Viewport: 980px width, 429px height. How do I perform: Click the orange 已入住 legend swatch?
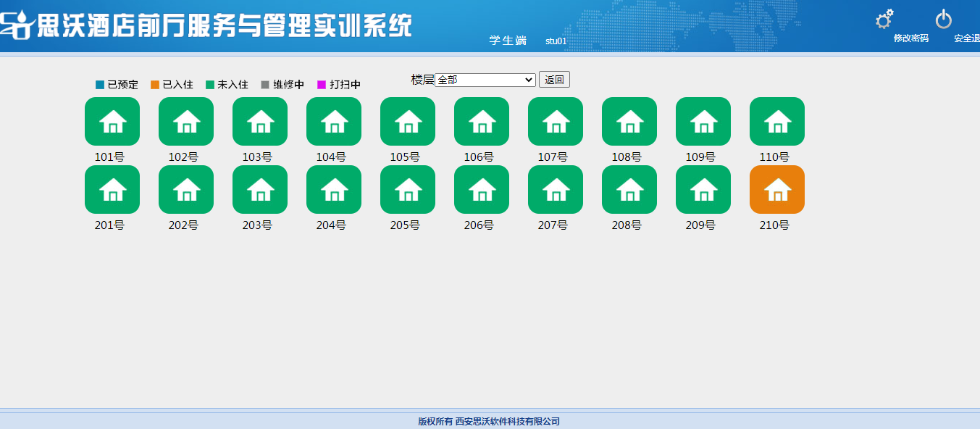155,85
